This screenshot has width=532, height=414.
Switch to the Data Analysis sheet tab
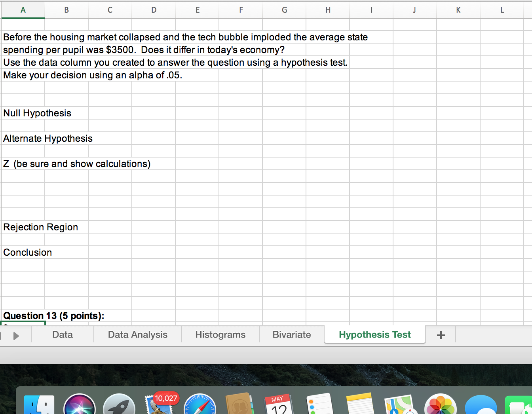click(138, 335)
